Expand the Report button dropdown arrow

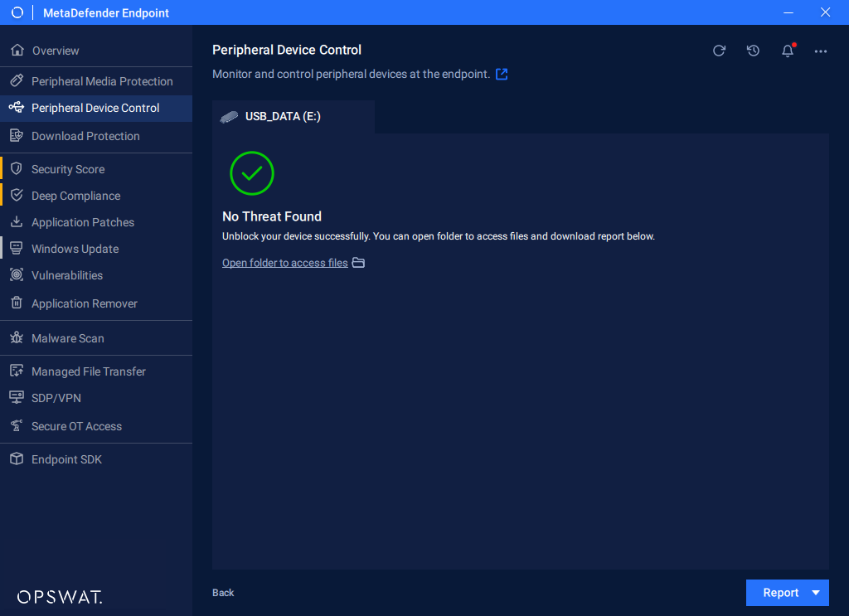click(x=816, y=593)
